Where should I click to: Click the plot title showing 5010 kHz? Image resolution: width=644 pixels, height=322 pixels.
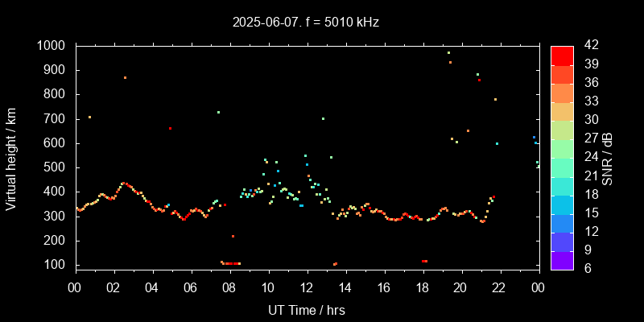tap(305, 23)
